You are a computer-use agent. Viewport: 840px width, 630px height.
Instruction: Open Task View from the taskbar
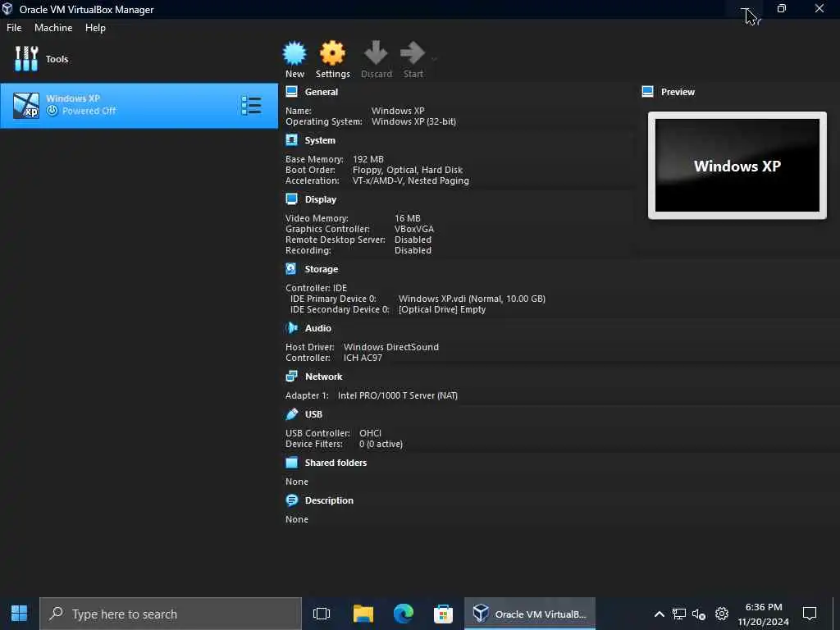tap(322, 614)
